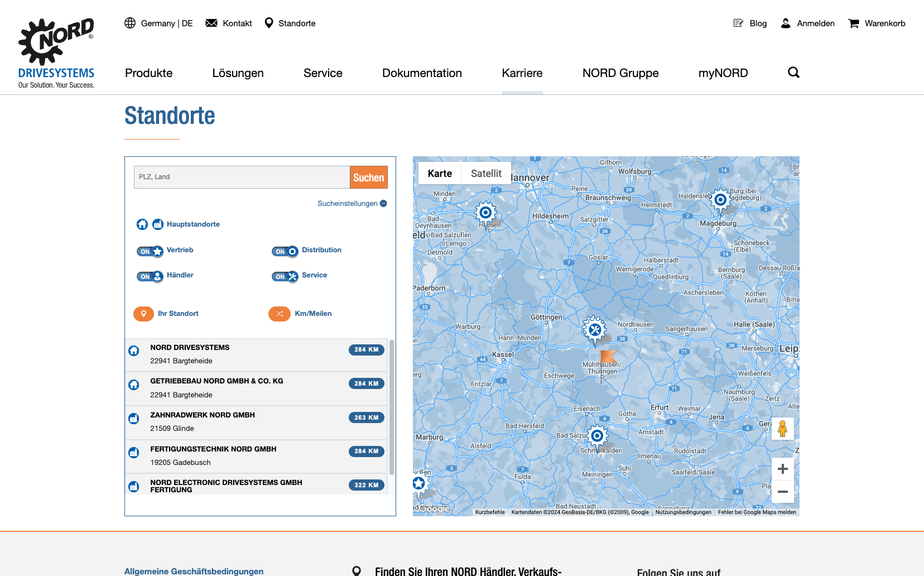Screen dimensions: 924x576
Task: Click the 263 KM distance badge
Action: (367, 417)
